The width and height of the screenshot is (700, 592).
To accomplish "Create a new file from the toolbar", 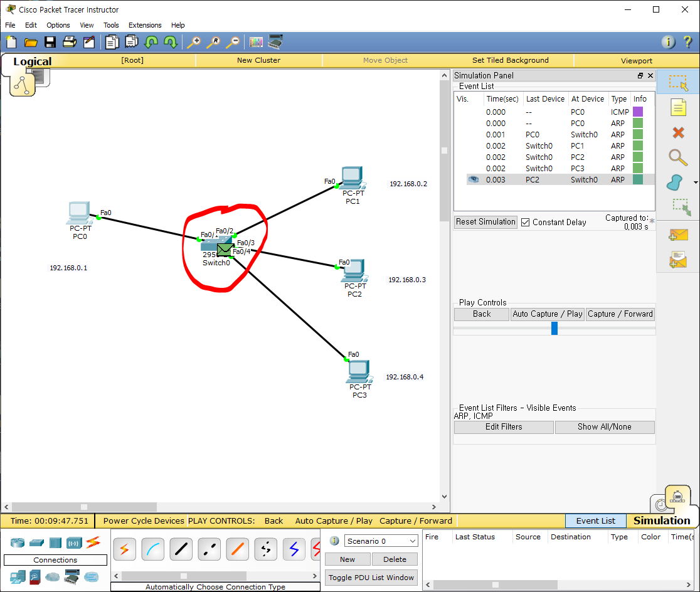I will (x=12, y=43).
